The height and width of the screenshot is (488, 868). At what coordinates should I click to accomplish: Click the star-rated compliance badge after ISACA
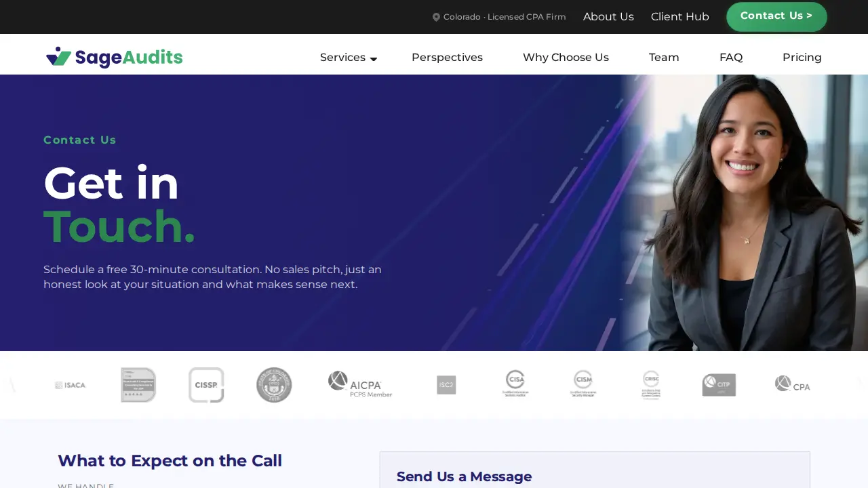[x=138, y=385]
